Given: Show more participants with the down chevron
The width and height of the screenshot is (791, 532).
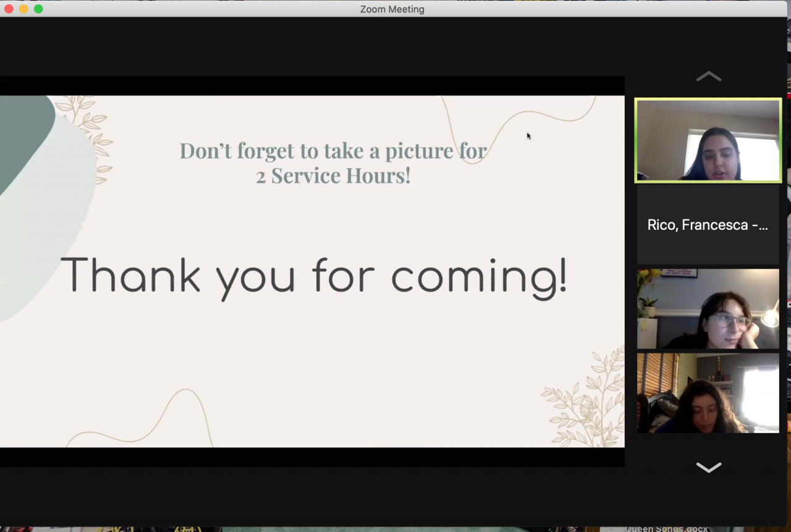Looking at the screenshot, I should coord(708,467).
